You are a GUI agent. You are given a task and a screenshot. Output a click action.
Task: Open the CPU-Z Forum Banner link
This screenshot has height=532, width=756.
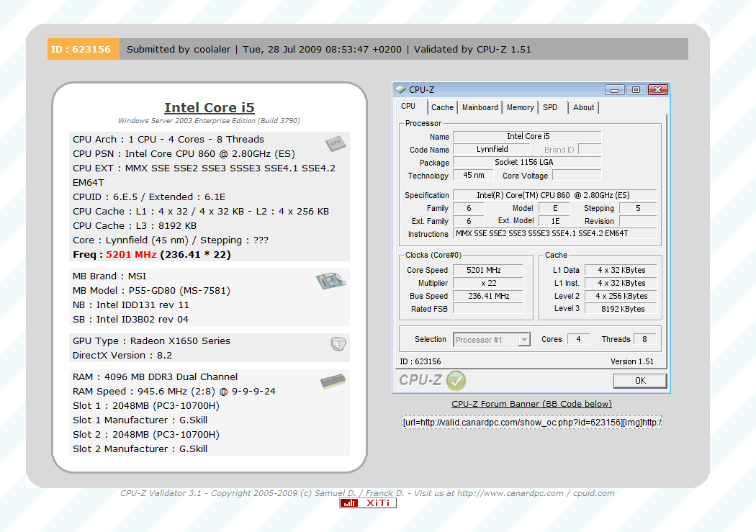pos(531,404)
